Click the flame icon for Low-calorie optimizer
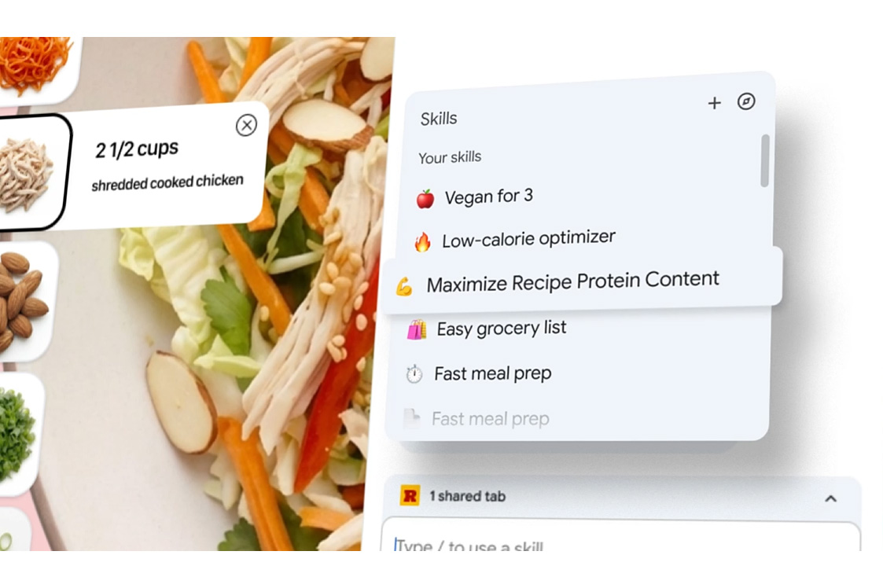This screenshot has width=883, height=588. pyautogui.click(x=422, y=242)
